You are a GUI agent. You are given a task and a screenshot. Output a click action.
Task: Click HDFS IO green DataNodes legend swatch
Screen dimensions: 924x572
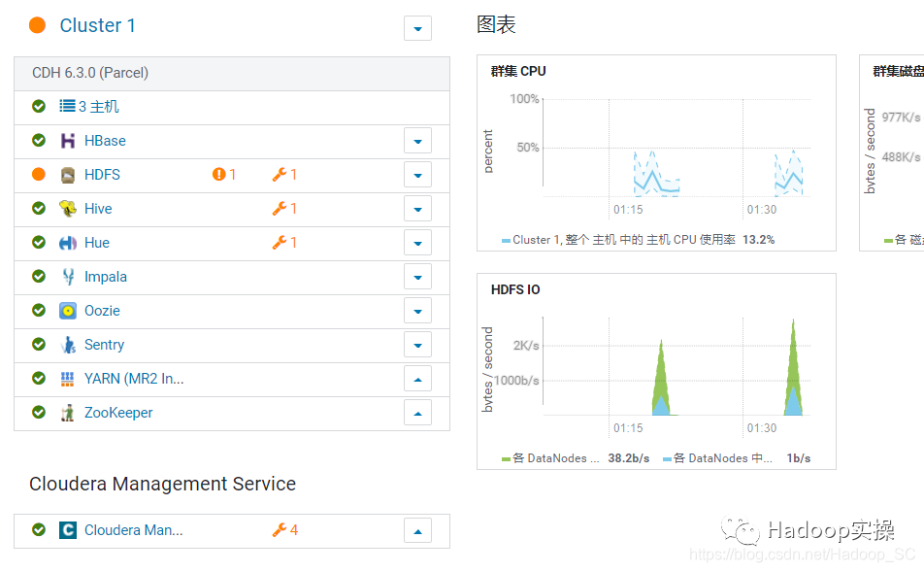tap(506, 459)
